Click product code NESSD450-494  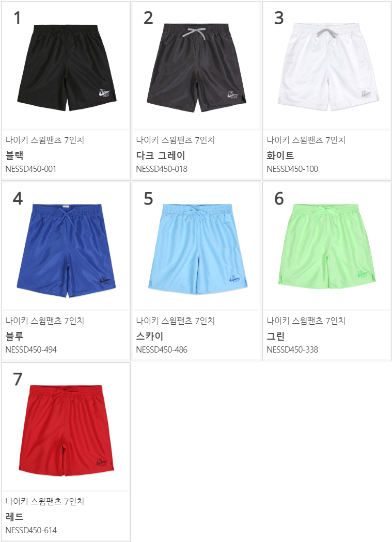(31, 349)
